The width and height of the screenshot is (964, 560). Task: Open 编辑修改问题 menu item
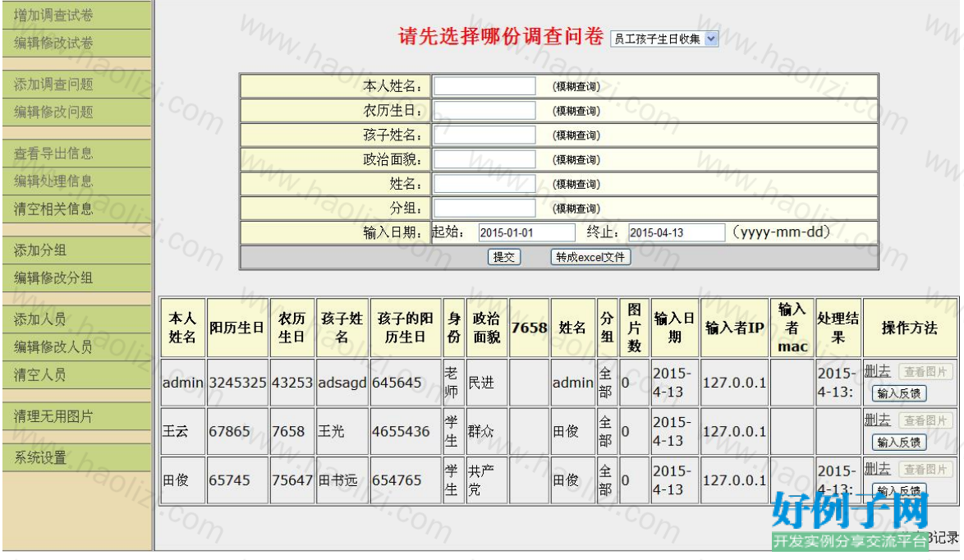pyautogui.click(x=76, y=112)
